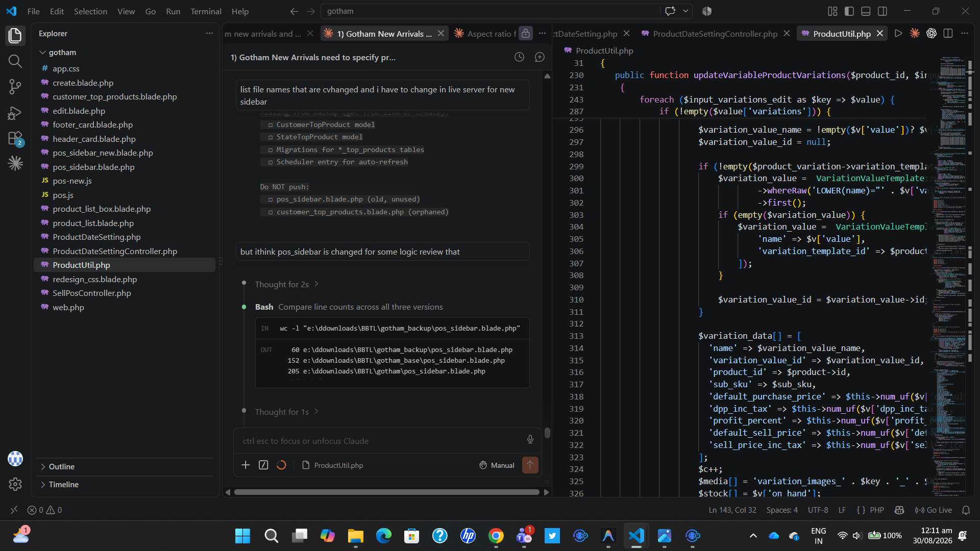The width and height of the screenshot is (980, 551).
Task: Open SellPosController.php in the explorer
Action: click(x=92, y=293)
